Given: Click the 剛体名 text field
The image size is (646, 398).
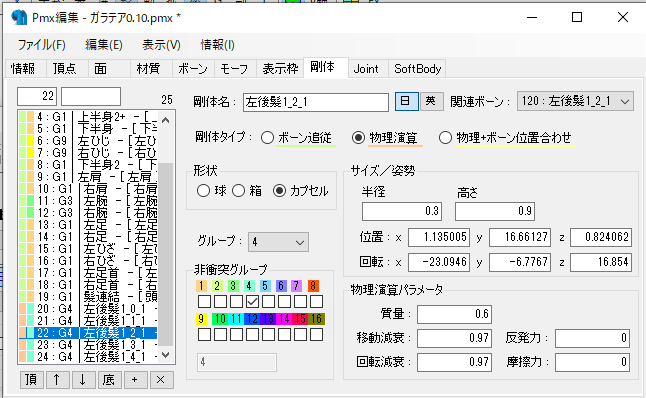Looking at the screenshot, I should pos(316,102).
